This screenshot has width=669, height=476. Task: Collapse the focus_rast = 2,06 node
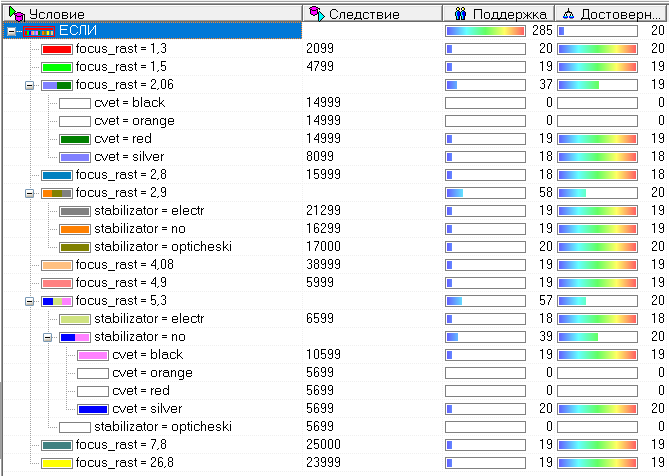[29, 85]
